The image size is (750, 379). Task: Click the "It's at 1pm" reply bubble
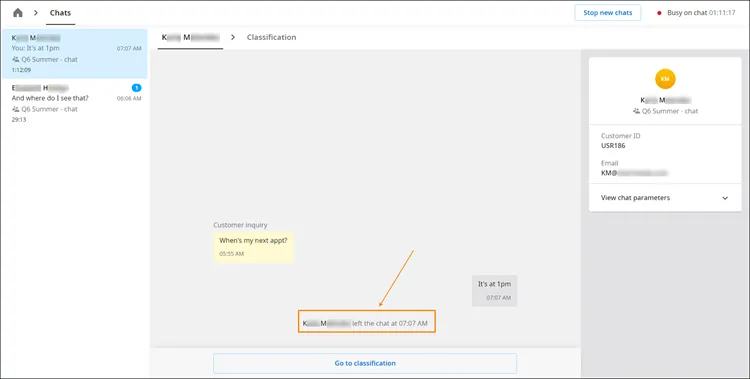(494, 290)
